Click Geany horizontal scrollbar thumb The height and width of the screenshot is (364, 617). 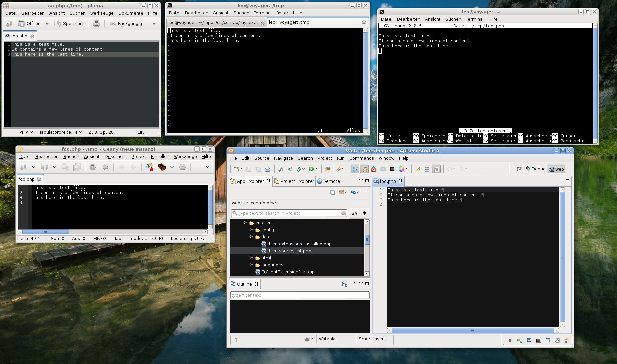46,232
